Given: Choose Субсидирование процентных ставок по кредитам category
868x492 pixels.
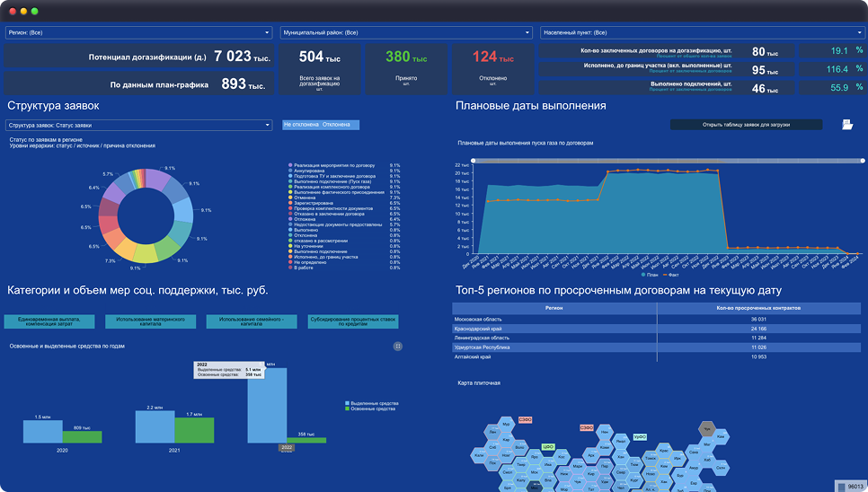Looking at the screenshot, I should 353,321.
